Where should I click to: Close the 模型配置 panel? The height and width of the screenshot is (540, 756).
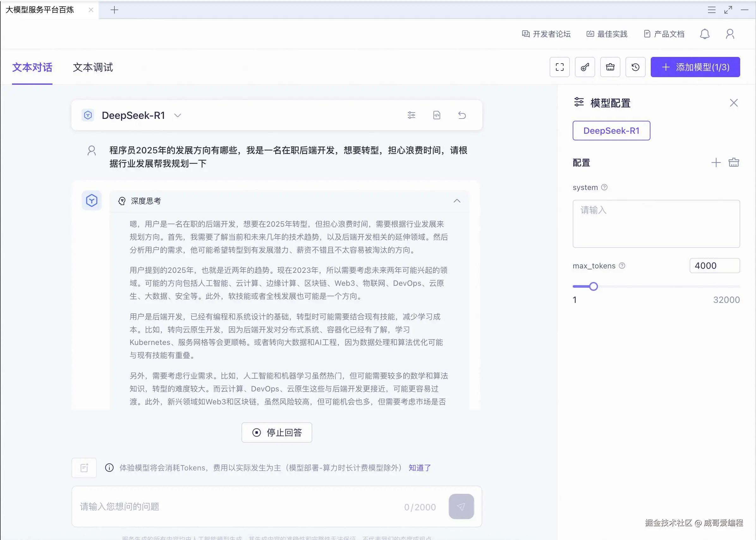pyautogui.click(x=734, y=103)
